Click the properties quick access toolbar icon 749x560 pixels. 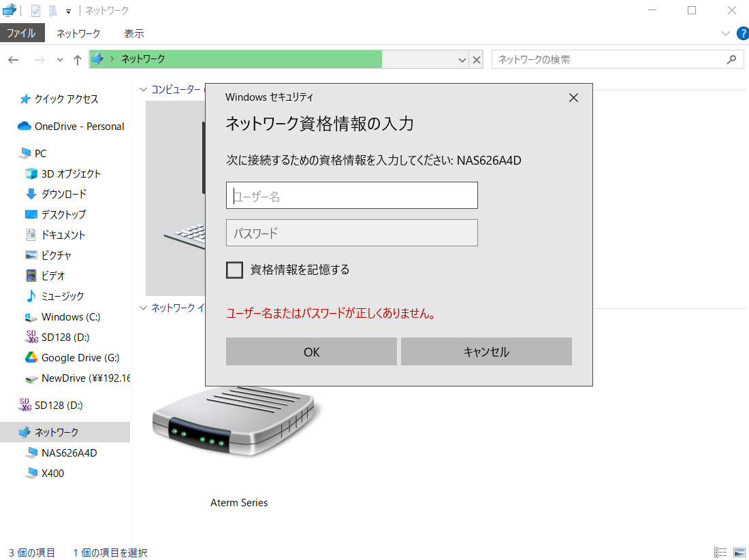point(36,10)
